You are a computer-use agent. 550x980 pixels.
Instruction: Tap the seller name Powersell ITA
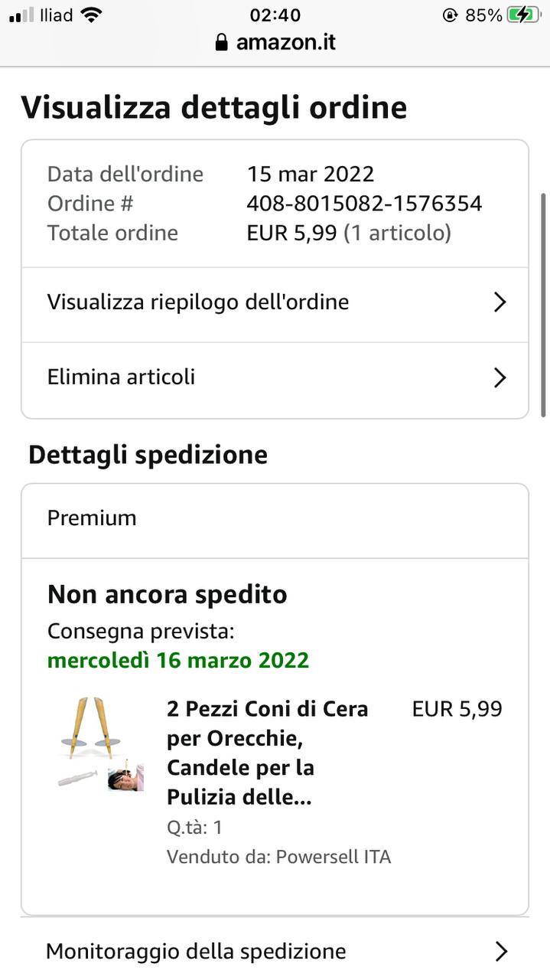(x=334, y=857)
